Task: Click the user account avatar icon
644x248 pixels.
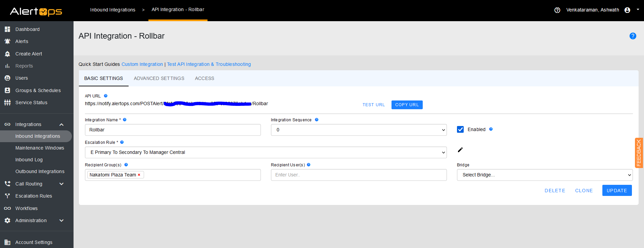Action: pos(627,10)
